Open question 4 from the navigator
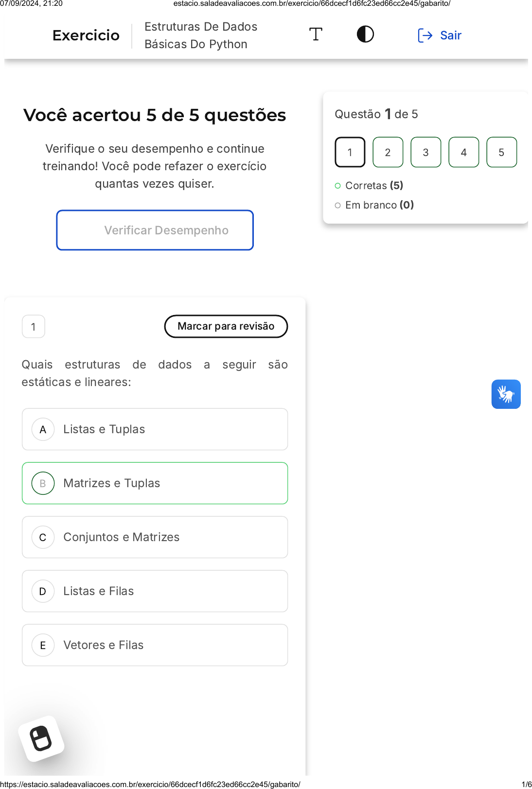The height and width of the screenshot is (789, 532). pyautogui.click(x=463, y=153)
